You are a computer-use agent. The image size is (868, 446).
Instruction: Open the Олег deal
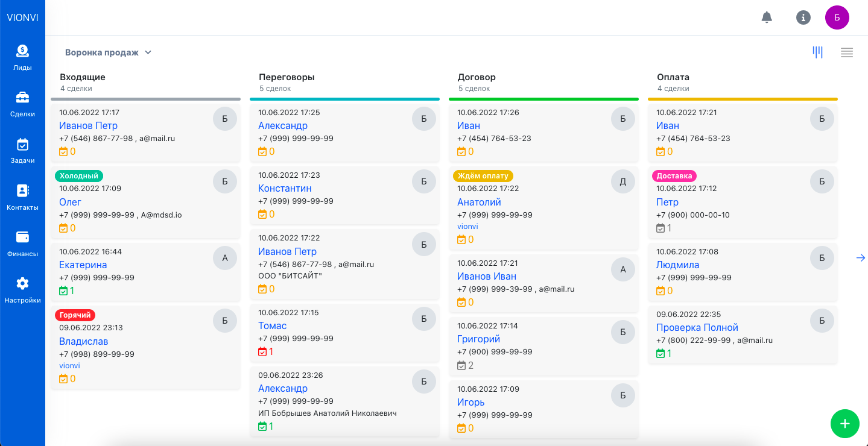coord(70,202)
